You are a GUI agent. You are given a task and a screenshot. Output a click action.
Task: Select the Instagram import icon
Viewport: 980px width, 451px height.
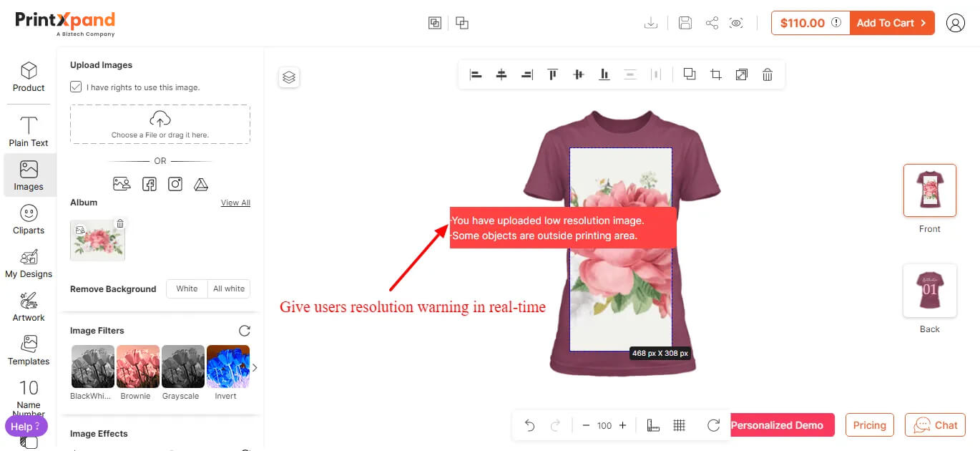(175, 184)
